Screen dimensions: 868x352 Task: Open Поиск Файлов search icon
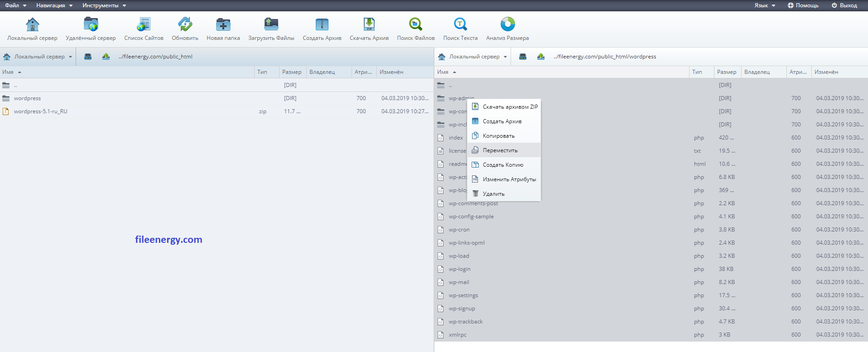(x=416, y=24)
